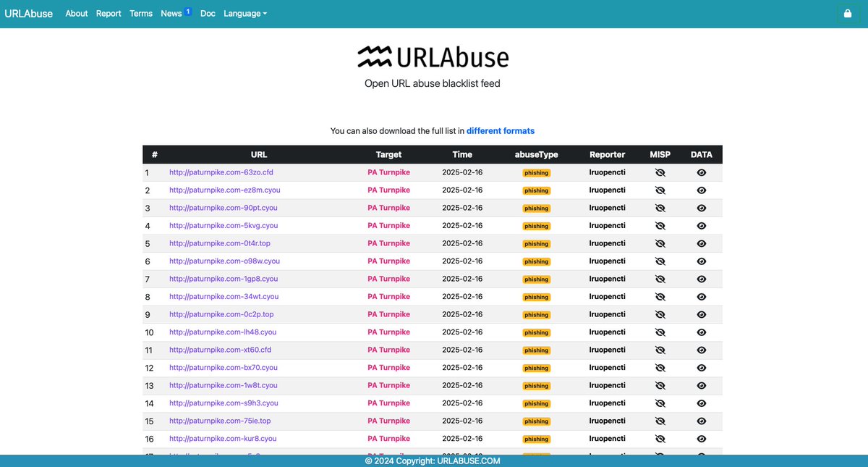The image size is (868, 467).
Task: Click the URL column header
Action: (259, 154)
